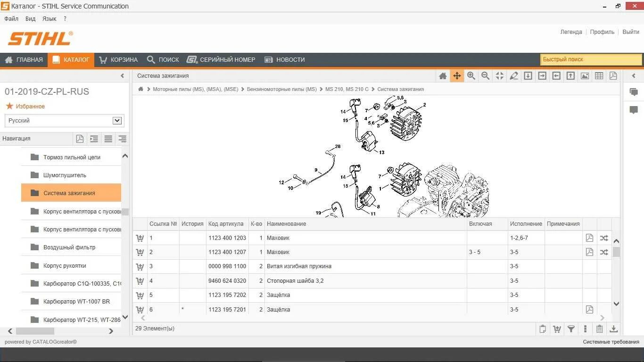Sort table by Наименование column header
Image resolution: width=644 pixels, height=362 pixels.
(286, 224)
